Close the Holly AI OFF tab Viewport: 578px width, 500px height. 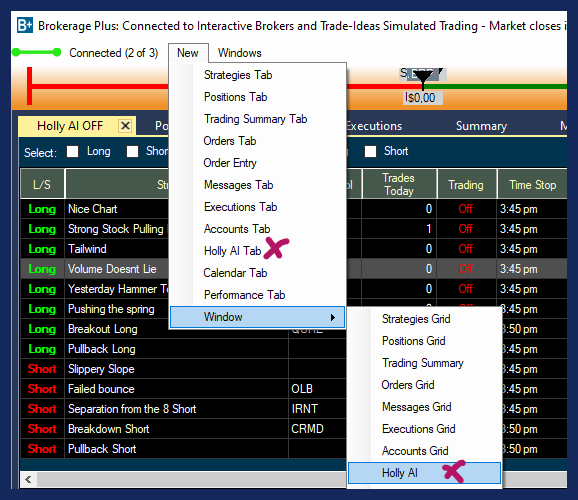[x=125, y=126]
